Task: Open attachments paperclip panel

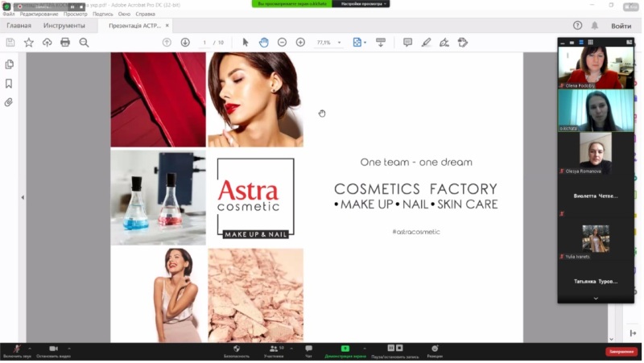Action: coord(9,102)
